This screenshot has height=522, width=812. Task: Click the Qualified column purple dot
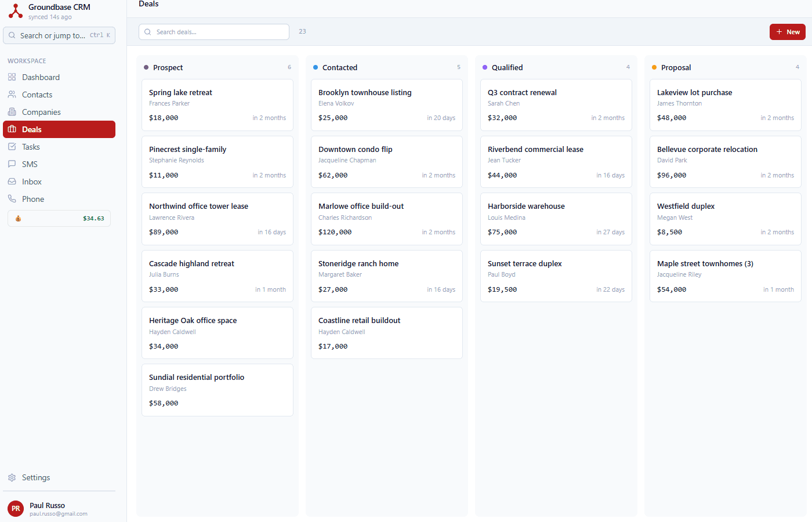[x=485, y=67]
